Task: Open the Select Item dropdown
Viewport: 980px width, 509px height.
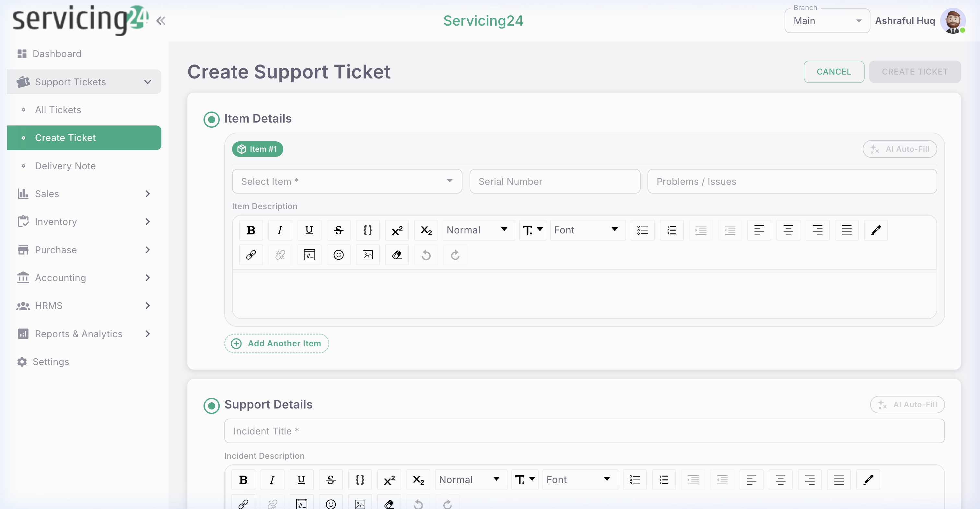Action: click(x=347, y=181)
